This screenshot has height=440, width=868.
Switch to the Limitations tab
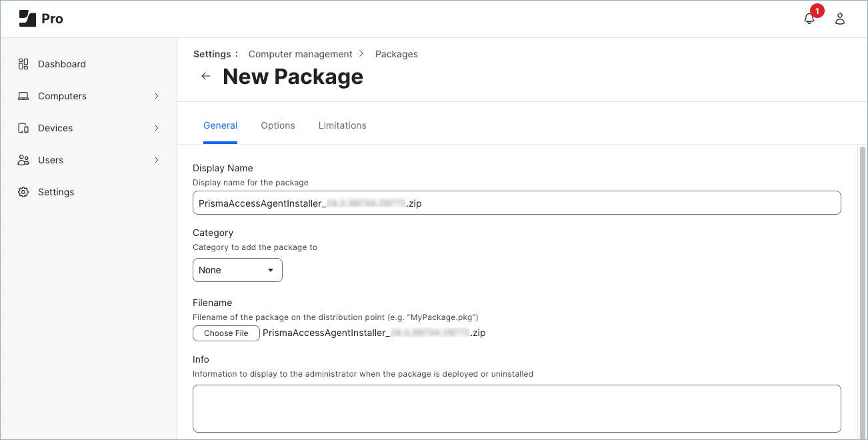click(x=342, y=125)
